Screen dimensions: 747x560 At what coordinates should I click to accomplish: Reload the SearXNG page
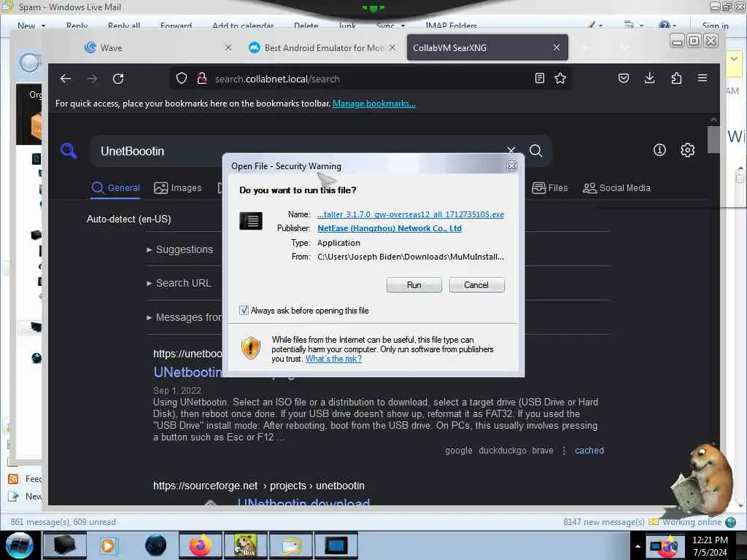118,79
